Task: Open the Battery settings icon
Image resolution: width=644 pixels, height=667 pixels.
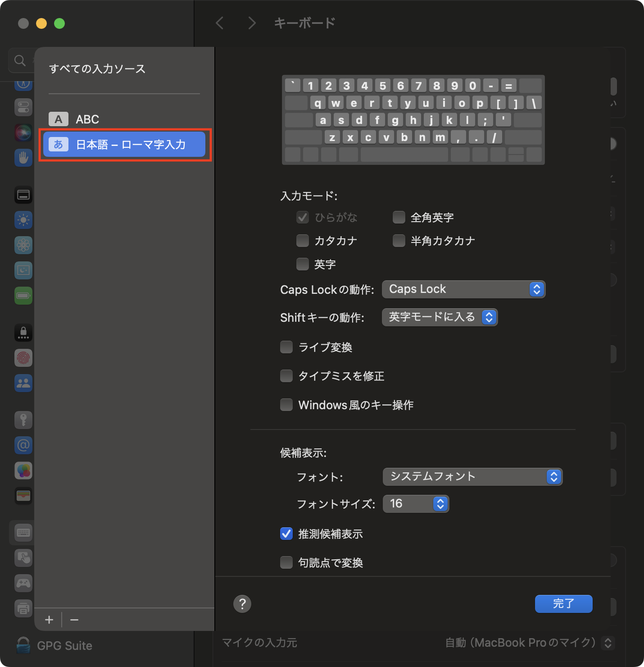Action: [x=23, y=296]
